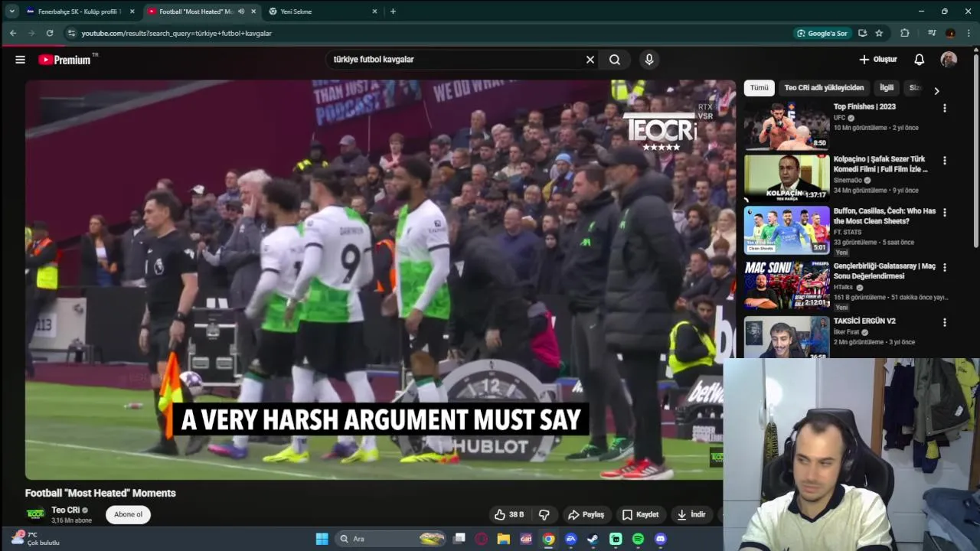Select the İlgili filter chip
Image resolution: width=980 pixels, height=551 pixels.
(x=887, y=88)
